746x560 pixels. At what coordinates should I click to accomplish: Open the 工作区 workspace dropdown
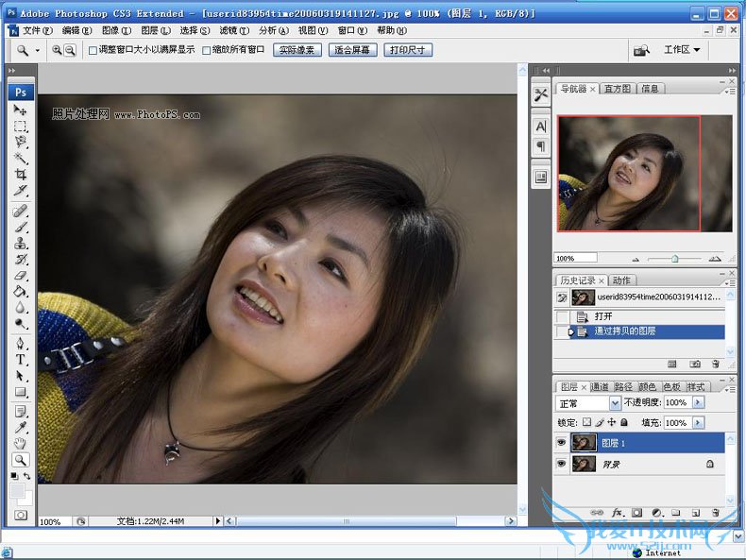(x=682, y=50)
